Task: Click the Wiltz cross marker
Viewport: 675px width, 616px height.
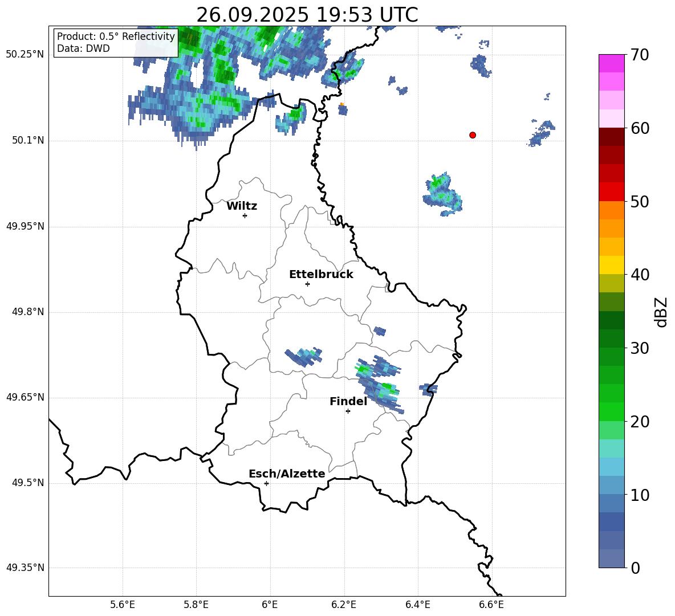Action: 245,215
